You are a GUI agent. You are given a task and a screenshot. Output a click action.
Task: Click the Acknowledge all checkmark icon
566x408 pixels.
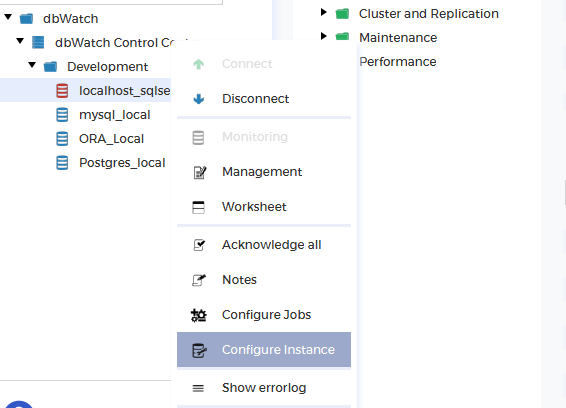pyautogui.click(x=199, y=245)
